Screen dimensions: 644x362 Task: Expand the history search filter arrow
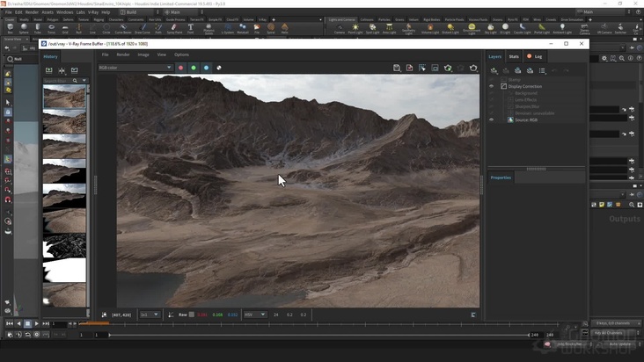(84, 81)
